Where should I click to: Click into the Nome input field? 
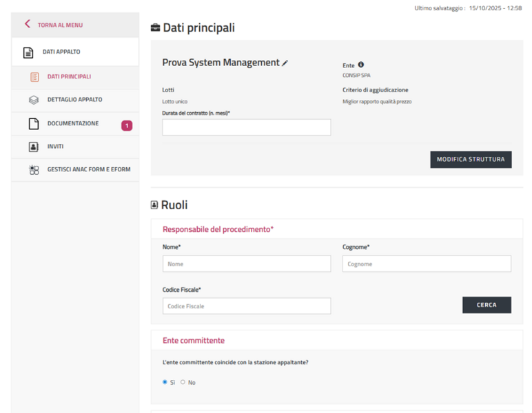pos(246,264)
